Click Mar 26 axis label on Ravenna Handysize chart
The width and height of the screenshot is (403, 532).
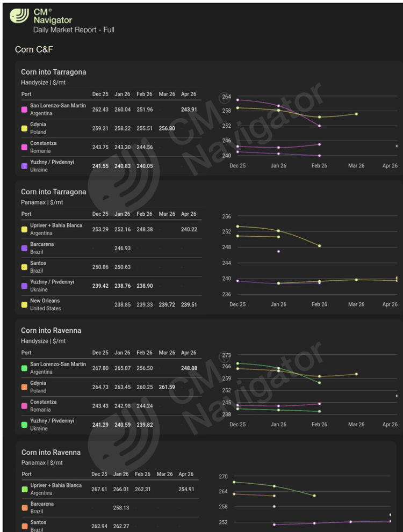356,425
